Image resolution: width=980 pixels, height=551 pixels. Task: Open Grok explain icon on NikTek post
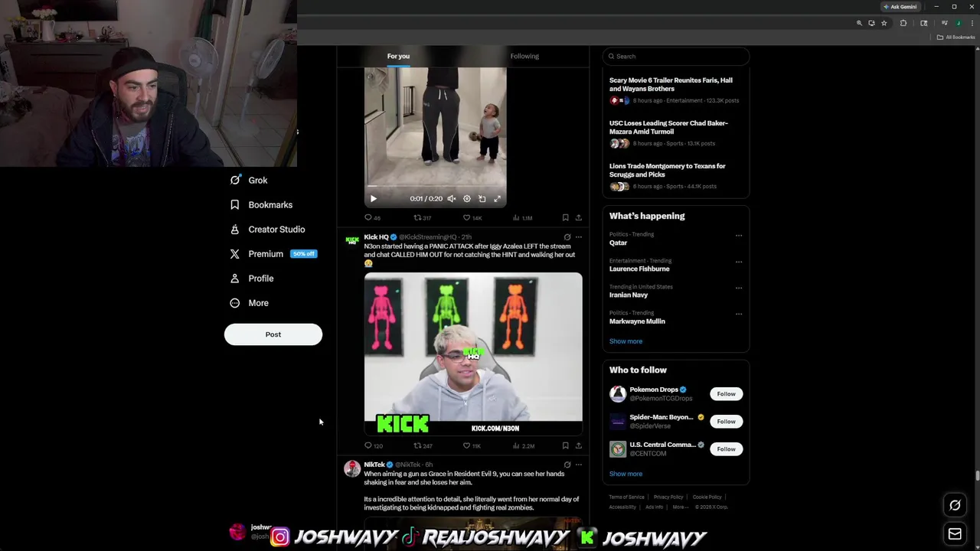tap(567, 465)
